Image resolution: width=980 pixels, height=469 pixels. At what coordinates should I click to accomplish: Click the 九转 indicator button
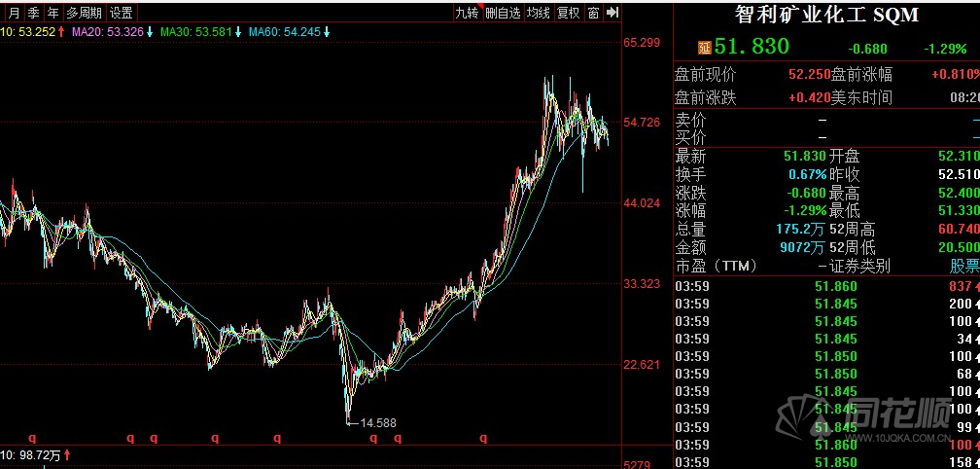467,13
